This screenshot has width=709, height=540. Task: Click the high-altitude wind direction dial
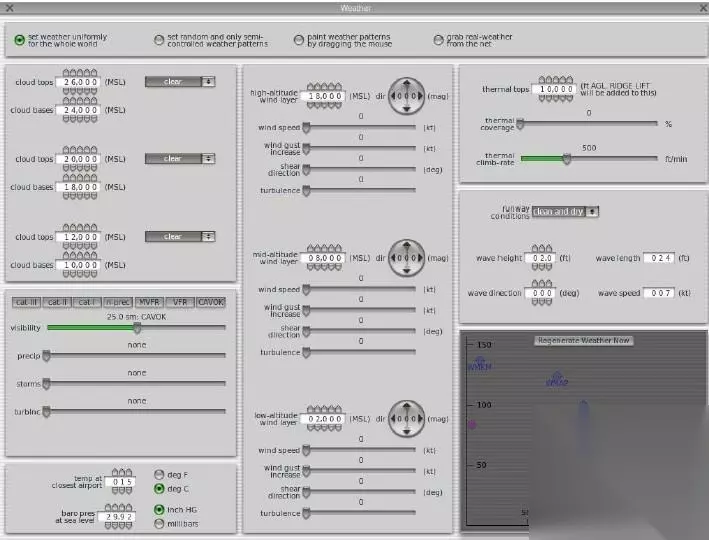point(406,96)
